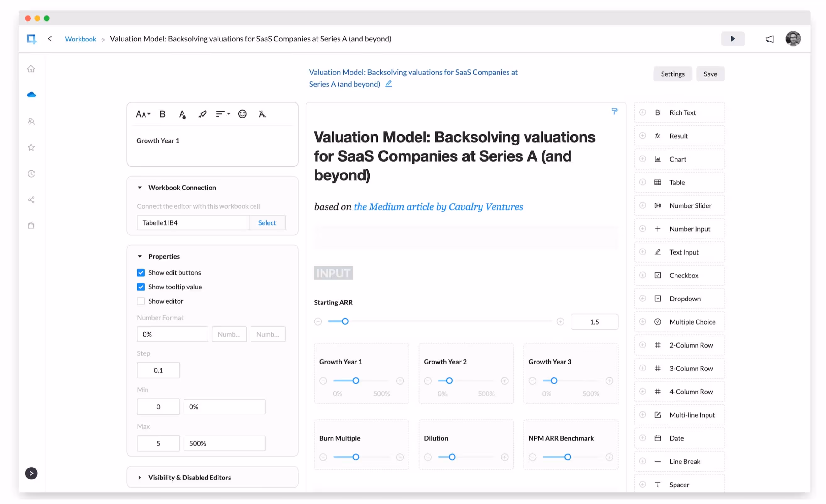Click the Growth Year 1 slider handle
The image size is (826, 504).
[x=356, y=381]
